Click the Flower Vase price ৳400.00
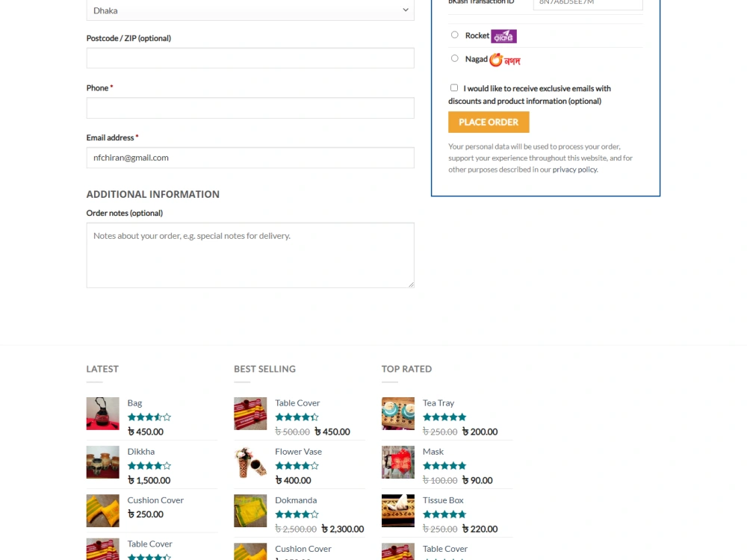The image size is (747, 560). coord(293,480)
